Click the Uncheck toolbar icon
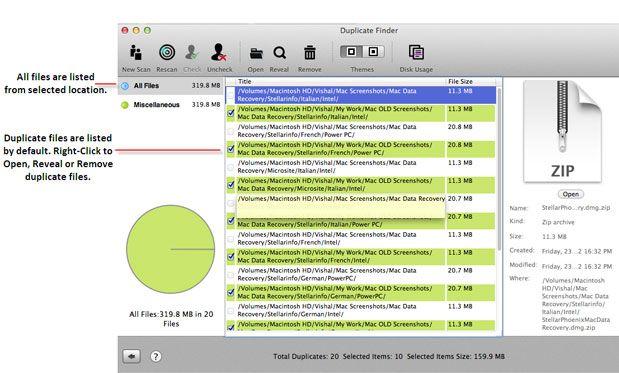Viewport: 619px width, 373px height. pos(219,52)
